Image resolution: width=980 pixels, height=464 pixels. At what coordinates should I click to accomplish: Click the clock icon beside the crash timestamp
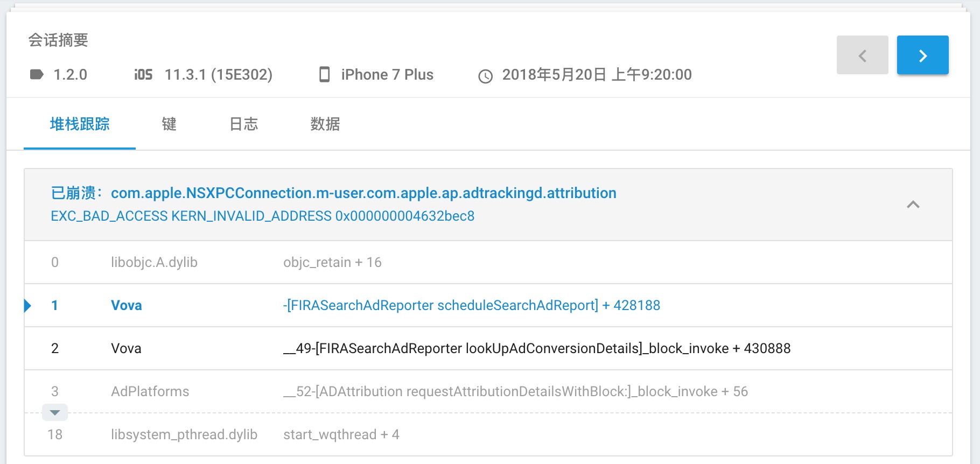point(486,76)
